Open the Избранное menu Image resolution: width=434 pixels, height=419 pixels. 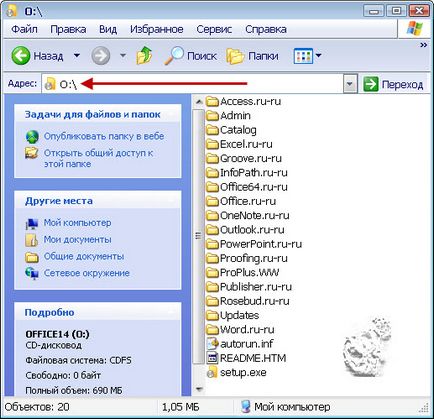157,29
